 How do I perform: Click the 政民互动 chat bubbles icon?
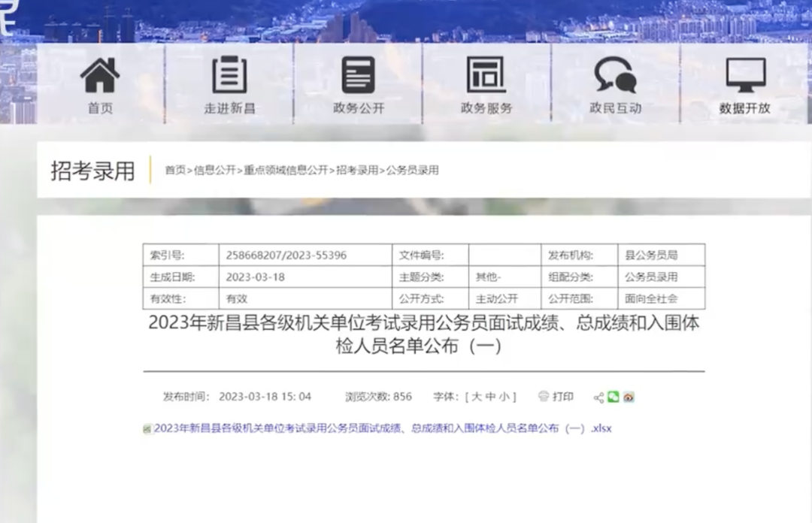tap(615, 74)
